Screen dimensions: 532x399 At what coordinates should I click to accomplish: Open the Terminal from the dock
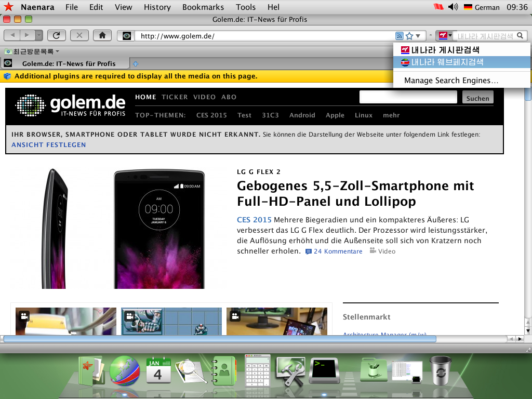pyautogui.click(x=324, y=371)
